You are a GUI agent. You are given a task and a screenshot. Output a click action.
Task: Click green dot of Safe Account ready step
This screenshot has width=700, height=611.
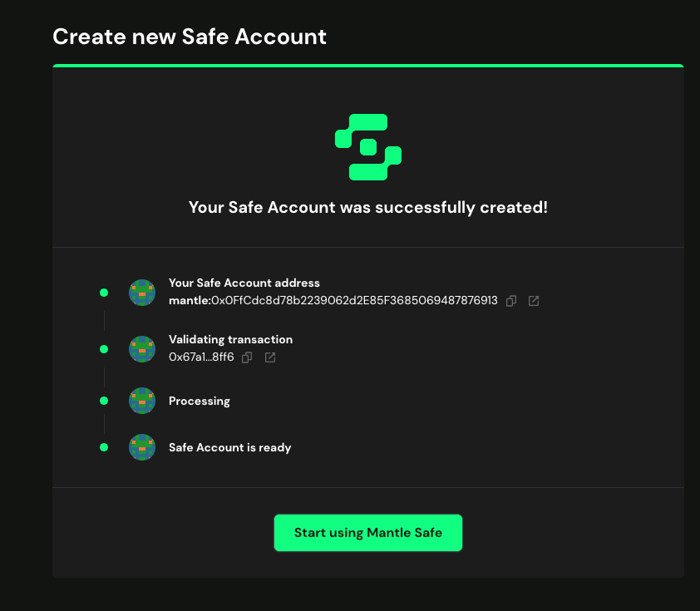[104, 447]
